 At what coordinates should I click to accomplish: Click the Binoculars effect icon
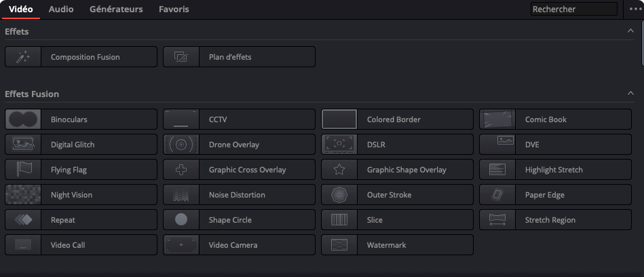pos(23,119)
